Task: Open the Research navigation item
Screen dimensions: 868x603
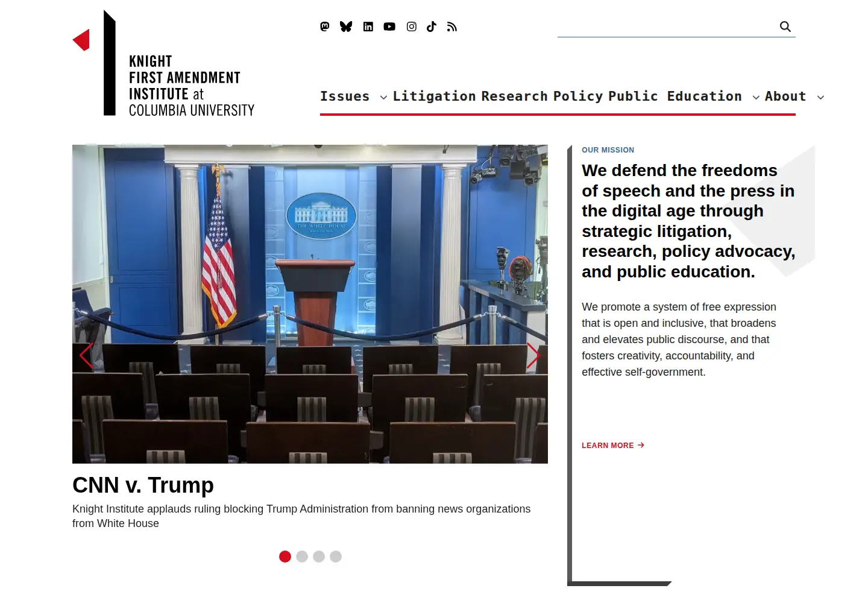Action: 514,96
